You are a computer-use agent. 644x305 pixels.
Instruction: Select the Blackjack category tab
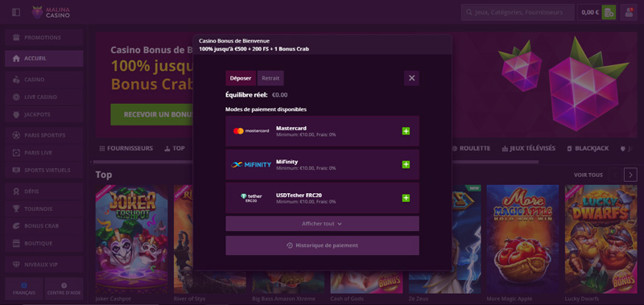(588, 148)
